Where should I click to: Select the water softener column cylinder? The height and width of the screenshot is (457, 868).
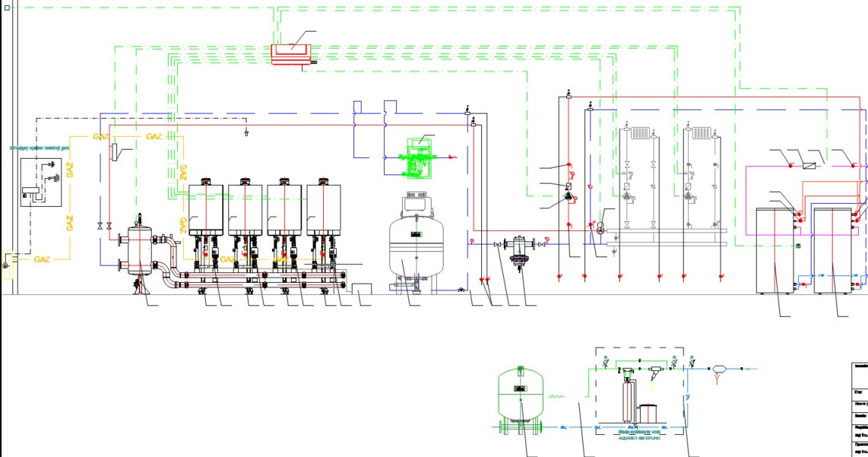(628, 400)
